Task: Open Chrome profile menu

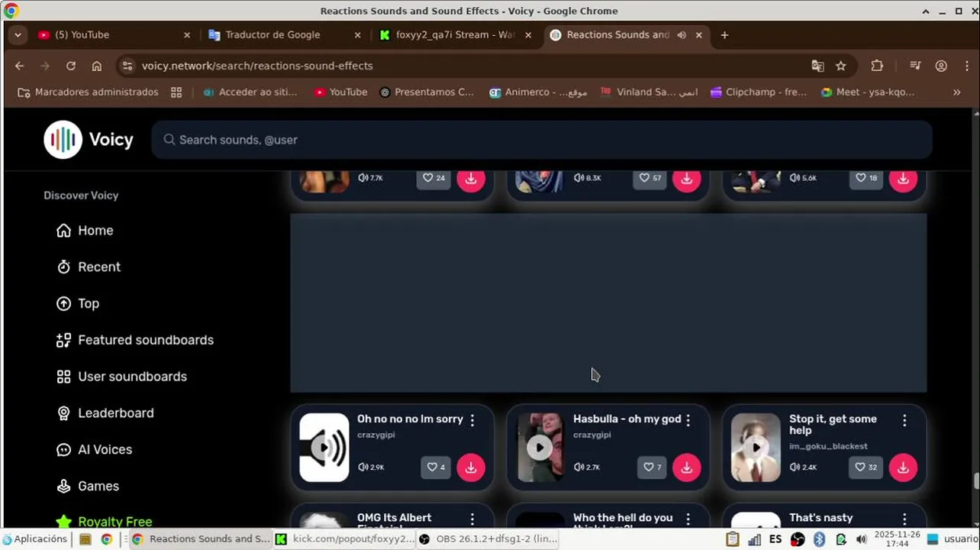Action: coord(941,66)
